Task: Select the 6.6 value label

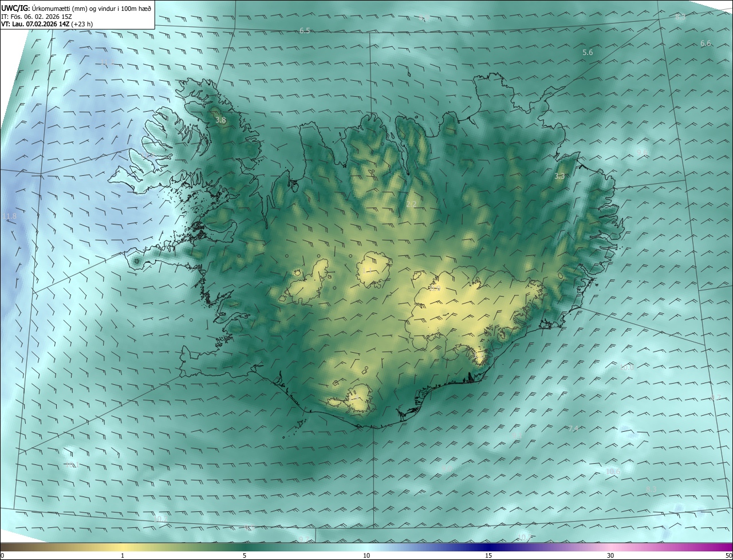Action: click(x=706, y=44)
